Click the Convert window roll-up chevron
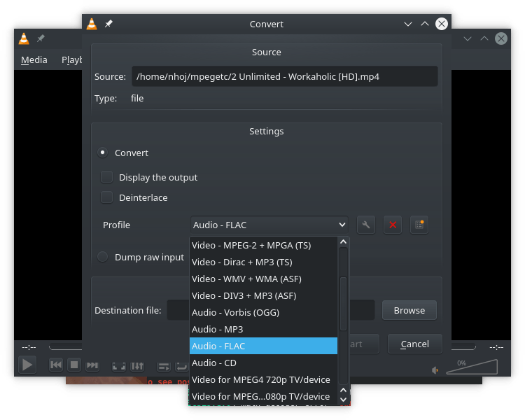Screen dimensions: 525x420 tap(425, 24)
